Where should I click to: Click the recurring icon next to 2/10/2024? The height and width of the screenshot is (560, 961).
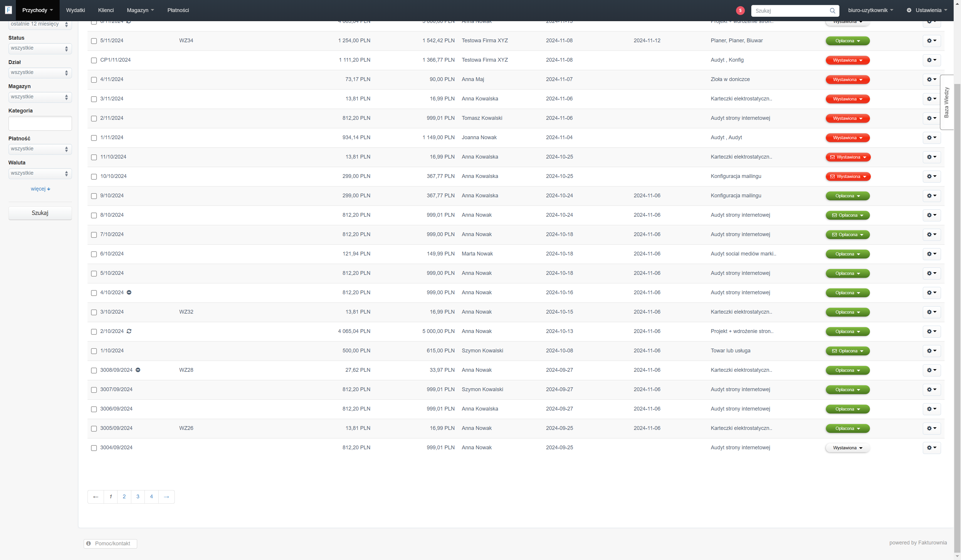(x=129, y=331)
